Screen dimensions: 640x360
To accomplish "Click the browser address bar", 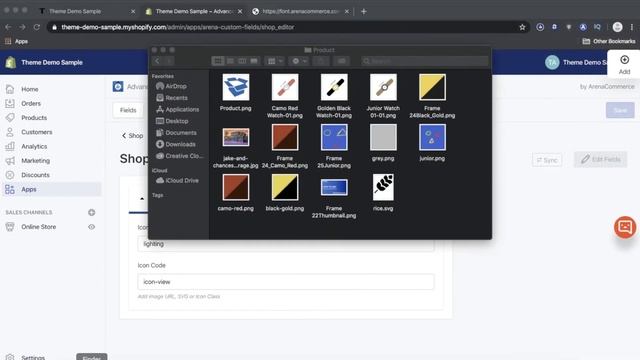I will [286, 27].
